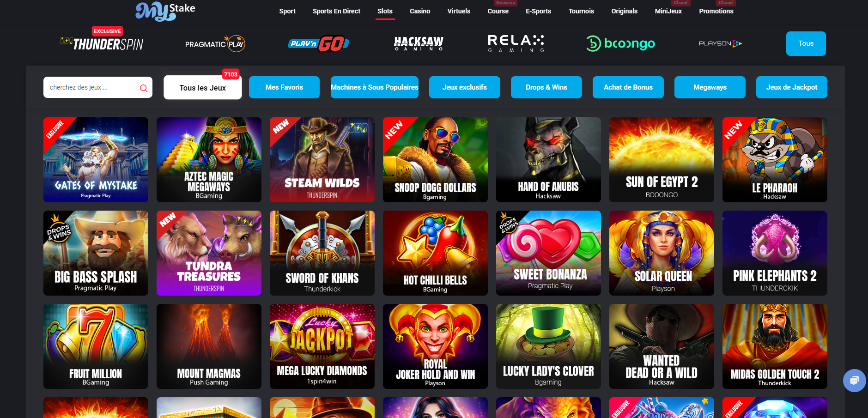This screenshot has width=868, height=418.
Task: Filter games by Booongo logo
Action: coord(620,43)
